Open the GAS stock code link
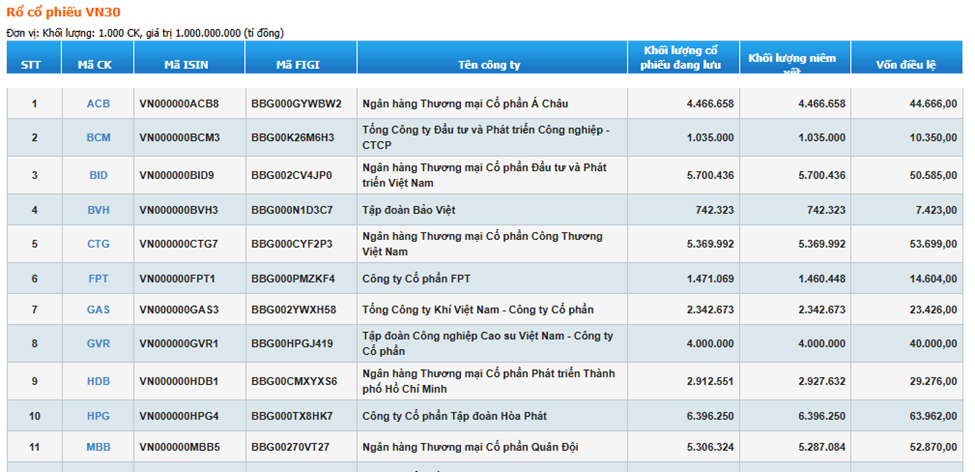 (x=98, y=310)
